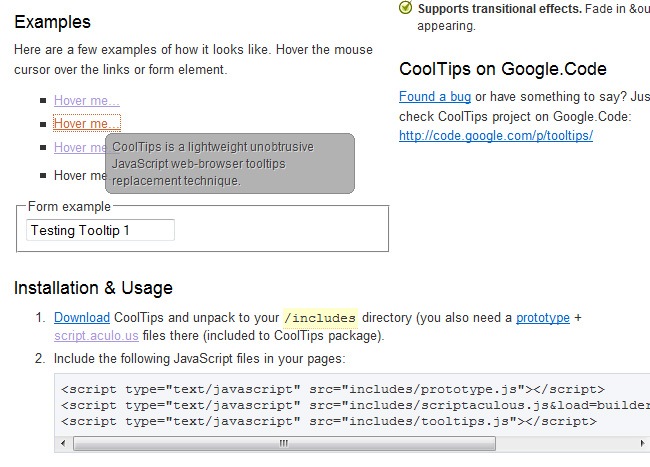Click the "Testing Tooltip 1" text field
The image size is (650, 467).
100,230
